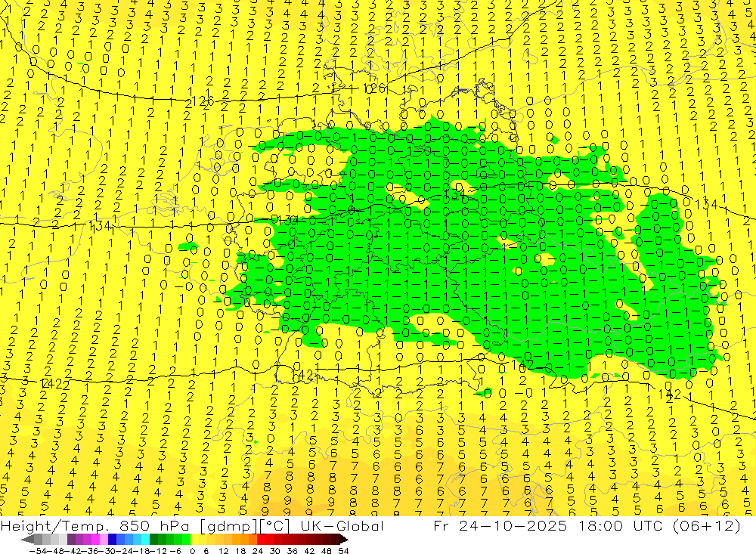
Task: Click the '-54' color scale label
Action: (x=38, y=551)
